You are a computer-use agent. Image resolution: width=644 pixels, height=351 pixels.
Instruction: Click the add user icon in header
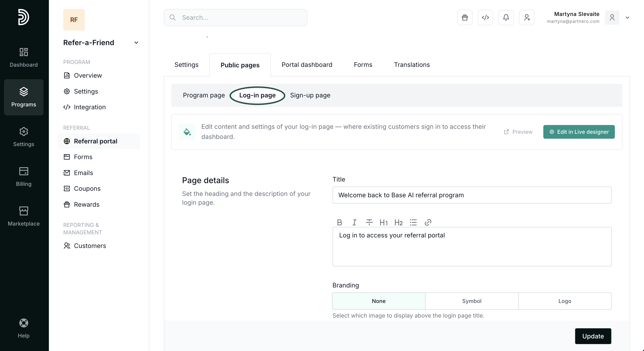point(527,18)
